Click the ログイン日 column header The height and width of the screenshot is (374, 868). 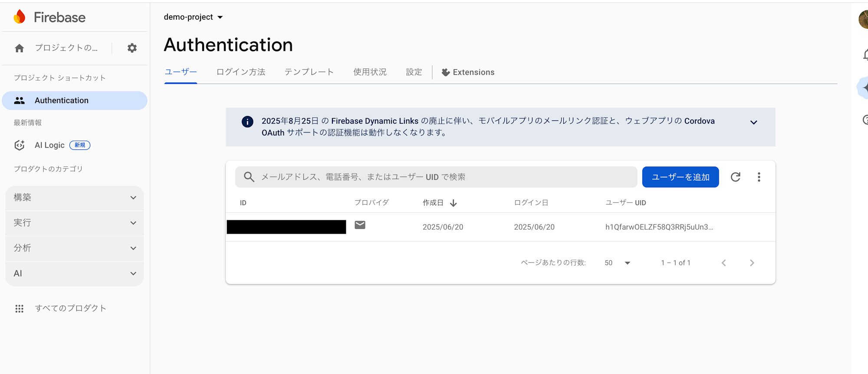coord(531,203)
